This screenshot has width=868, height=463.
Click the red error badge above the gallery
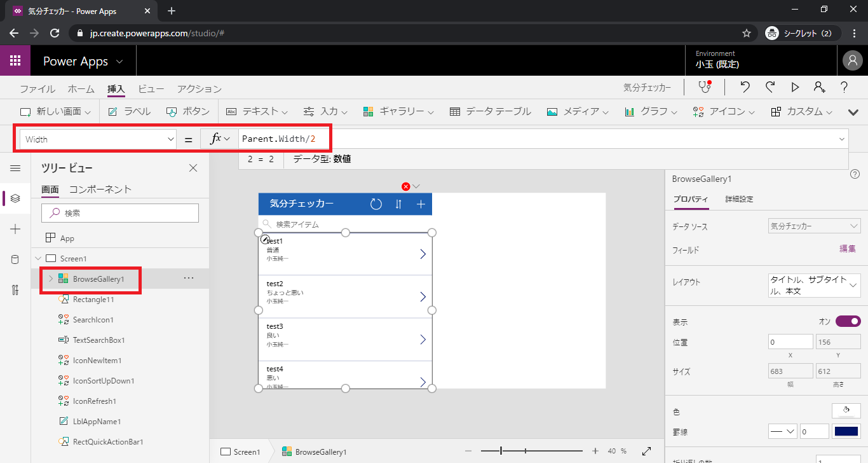pyautogui.click(x=406, y=186)
